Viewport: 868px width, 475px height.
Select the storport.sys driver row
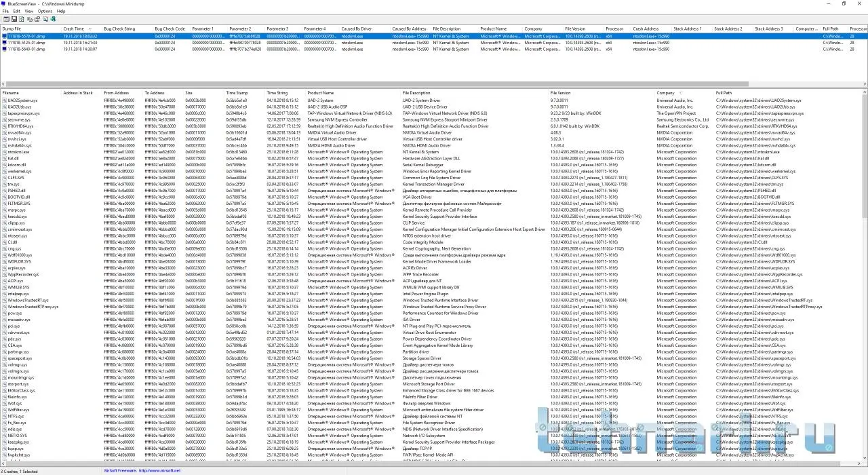click(x=431, y=384)
